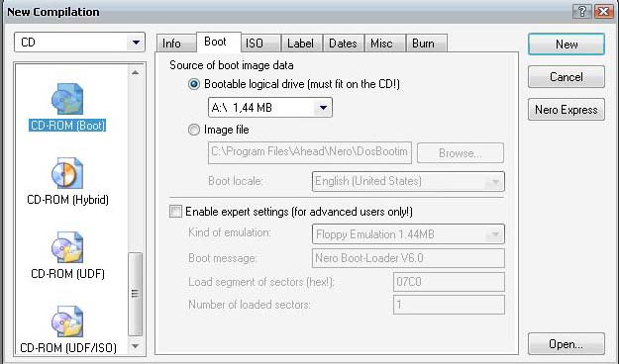Expand the A:\ 1,44 MB drive dropdown
619x364 pixels.
pyautogui.click(x=270, y=107)
